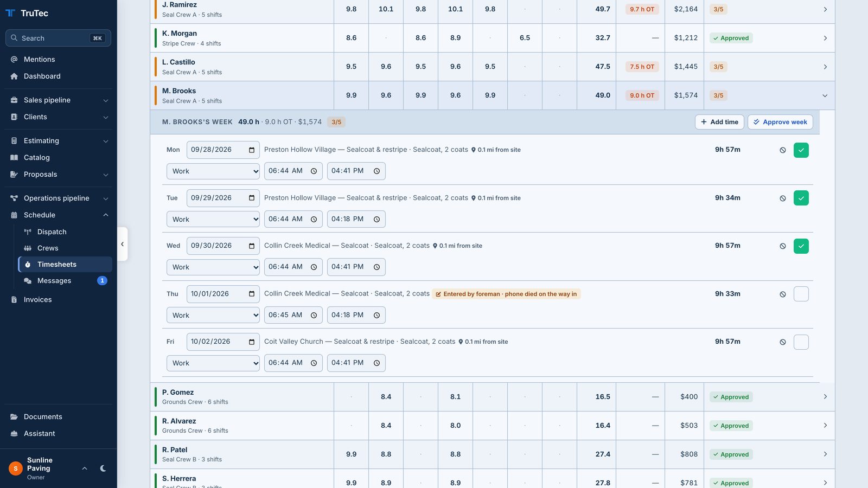Open clock picker for Wednesday 06:44 AM start
This screenshot has width=868, height=488.
pyautogui.click(x=314, y=267)
